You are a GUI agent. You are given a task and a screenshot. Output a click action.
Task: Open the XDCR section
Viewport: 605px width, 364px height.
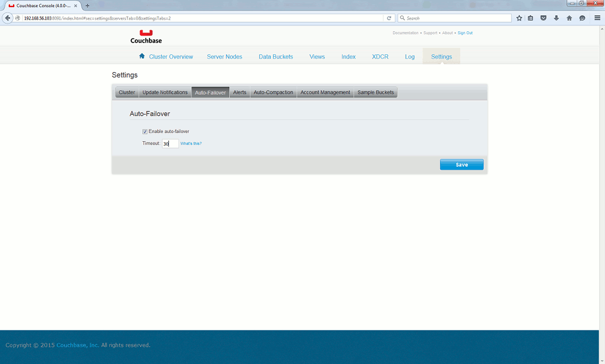tap(380, 57)
